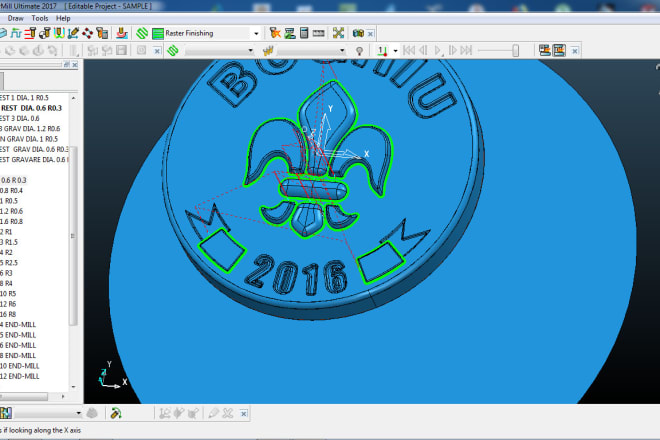
Task: Click the explorer scroll up arrow
Action: click(x=74, y=98)
